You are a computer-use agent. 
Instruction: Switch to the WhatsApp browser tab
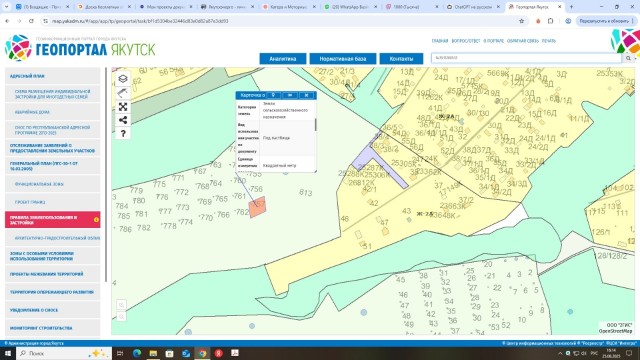pos(350,7)
